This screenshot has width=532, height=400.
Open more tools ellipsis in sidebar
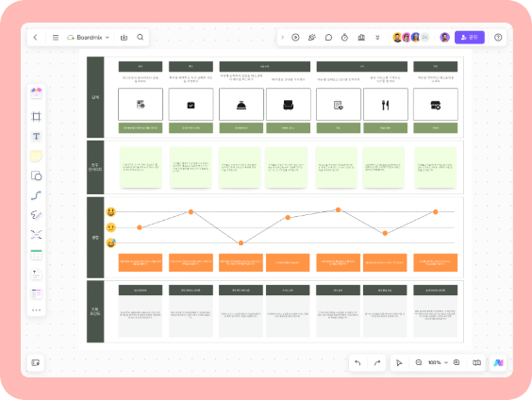tap(36, 310)
